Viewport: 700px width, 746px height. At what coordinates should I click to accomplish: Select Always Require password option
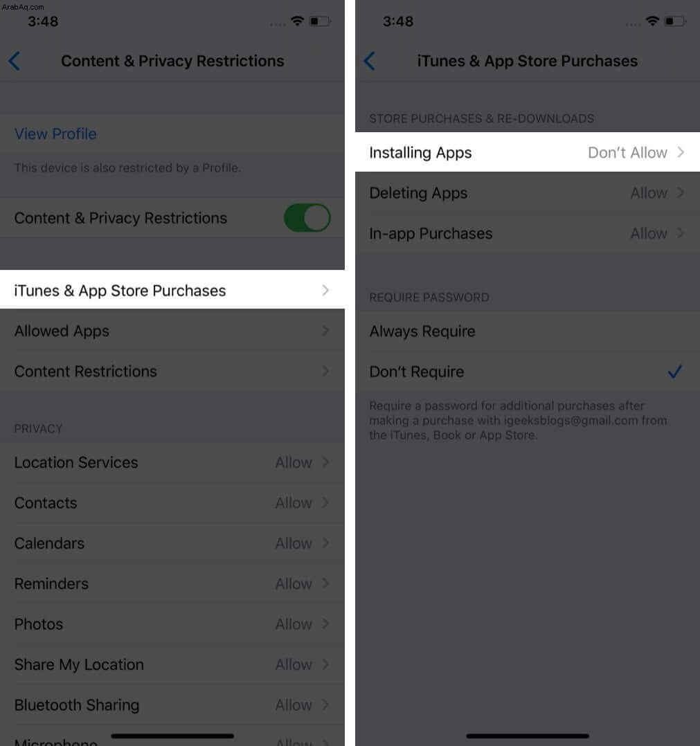(528, 331)
